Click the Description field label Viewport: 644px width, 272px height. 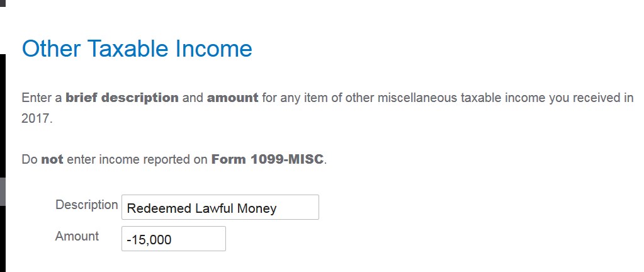[x=86, y=205]
